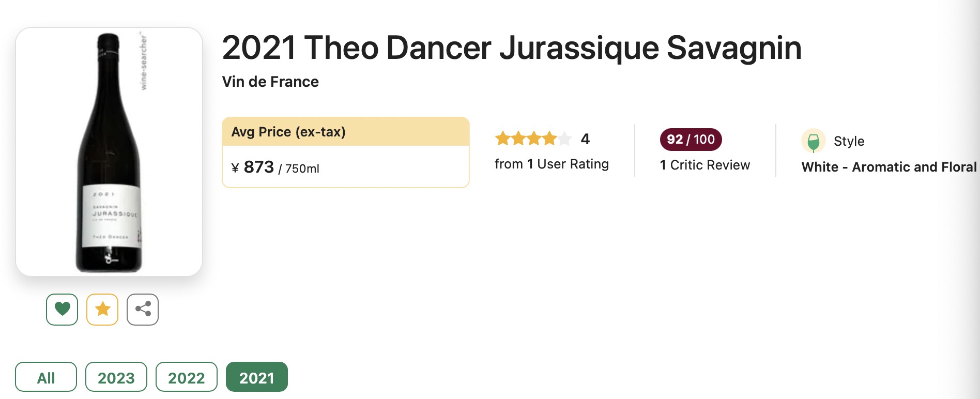The image size is (980, 399).
Task: Click the 92 / 100 critic score badge
Action: coord(691,140)
